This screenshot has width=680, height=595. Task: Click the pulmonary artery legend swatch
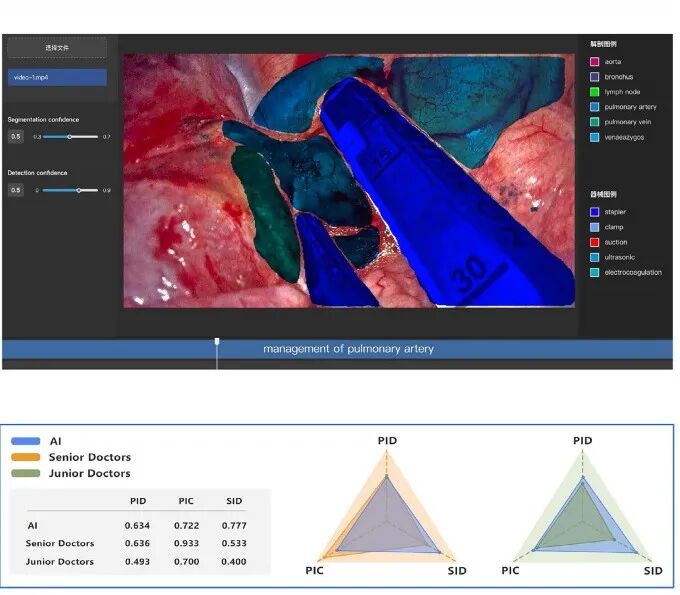point(595,107)
